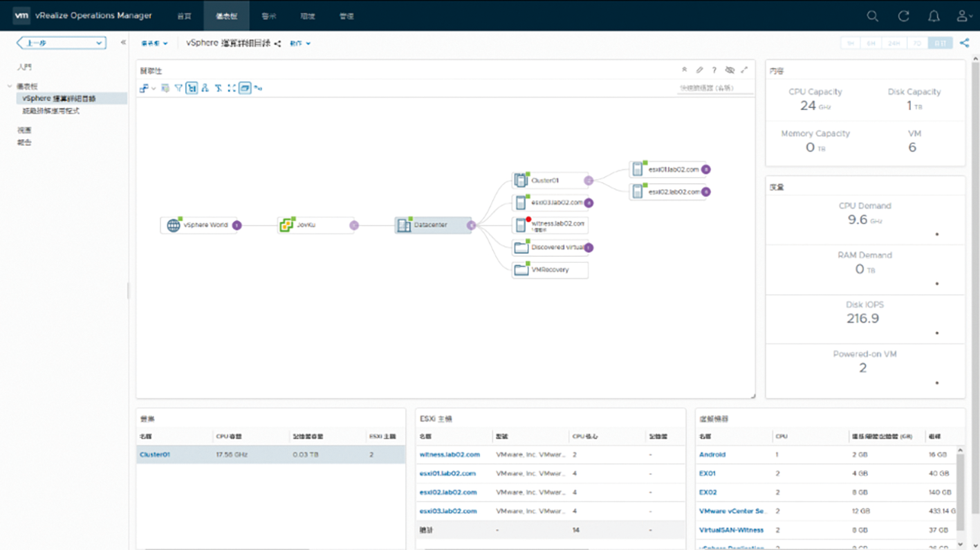This screenshot has width=980, height=550.
Task: Collapse Datacenter node children via purple circle
Action: click(471, 225)
